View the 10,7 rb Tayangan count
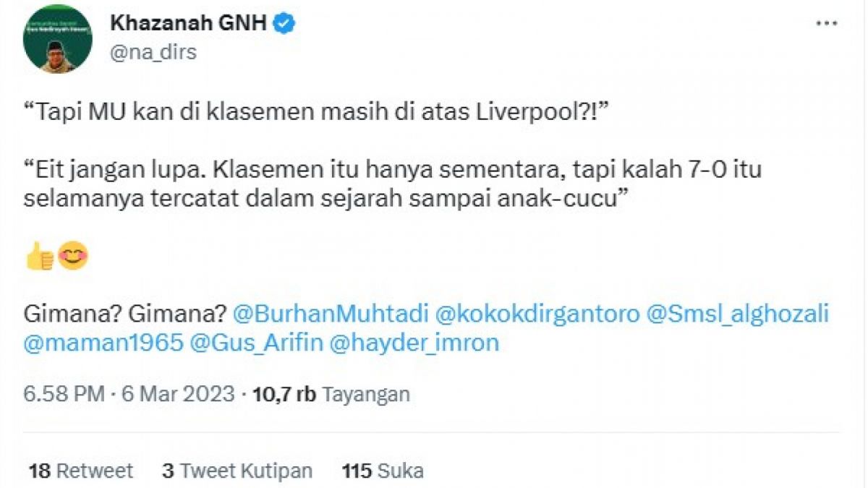 tap(329, 394)
